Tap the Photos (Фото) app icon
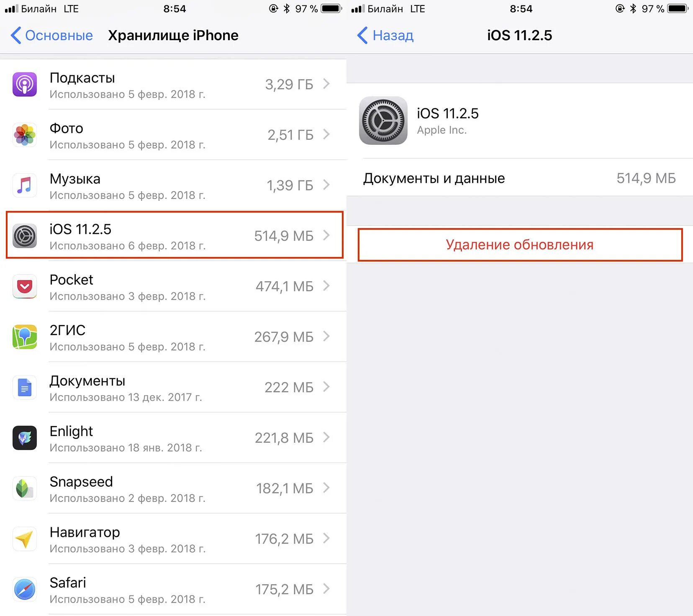Screen dimensions: 693x616 (x=25, y=135)
